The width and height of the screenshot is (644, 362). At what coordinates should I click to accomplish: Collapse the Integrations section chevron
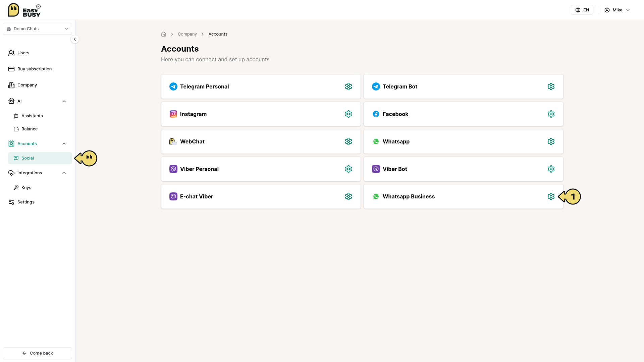(x=64, y=173)
